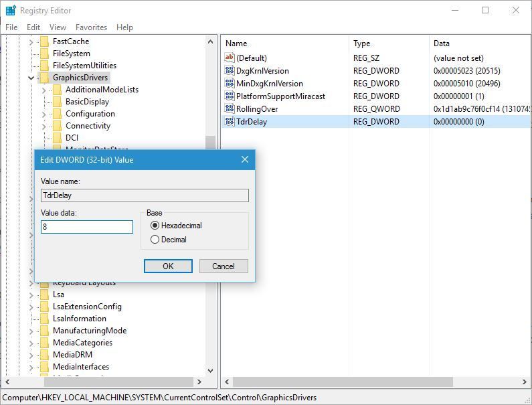Click the BasicDisplay folder icon
The image size is (532, 405).
(58, 102)
